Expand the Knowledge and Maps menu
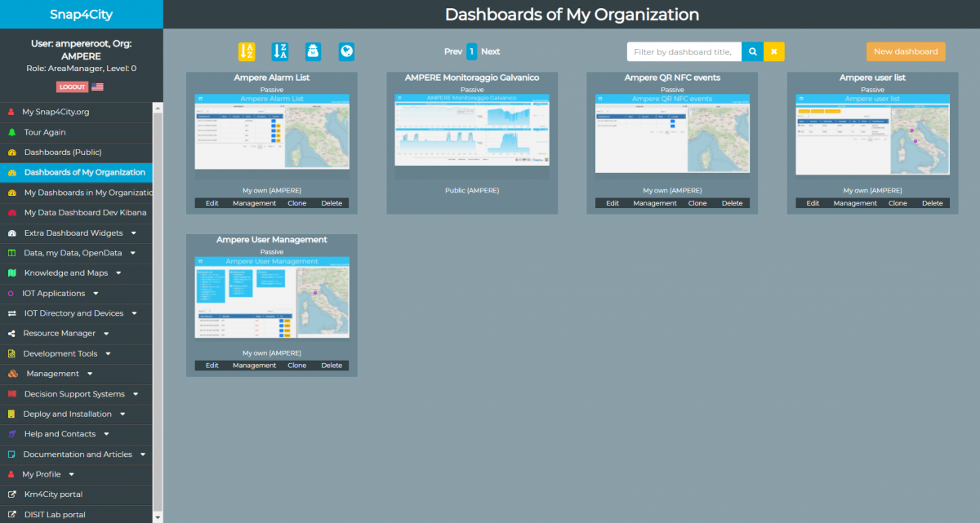This screenshot has width=980, height=523. pos(118,273)
